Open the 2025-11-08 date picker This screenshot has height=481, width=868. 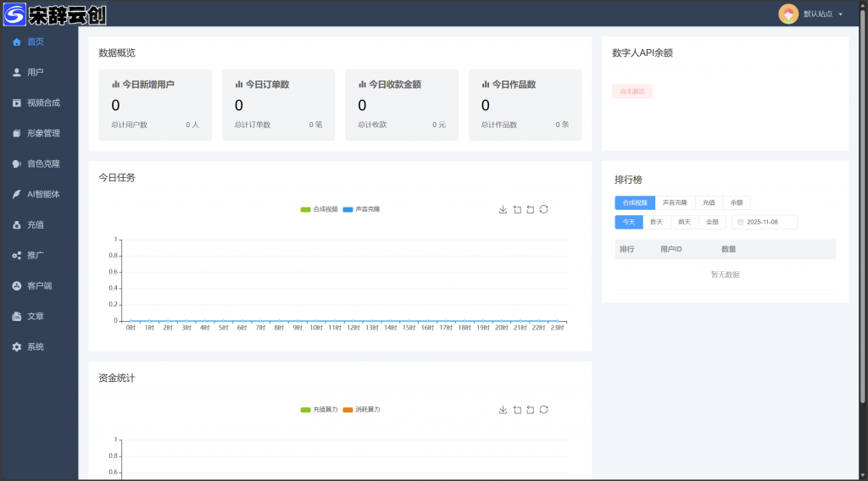(x=765, y=222)
